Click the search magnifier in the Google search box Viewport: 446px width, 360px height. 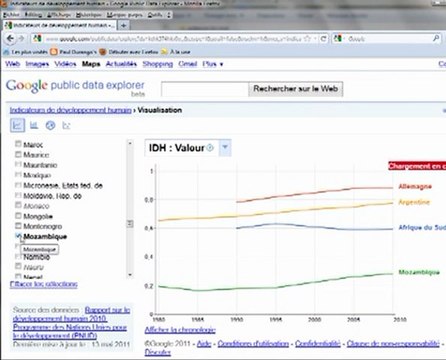click(x=436, y=39)
